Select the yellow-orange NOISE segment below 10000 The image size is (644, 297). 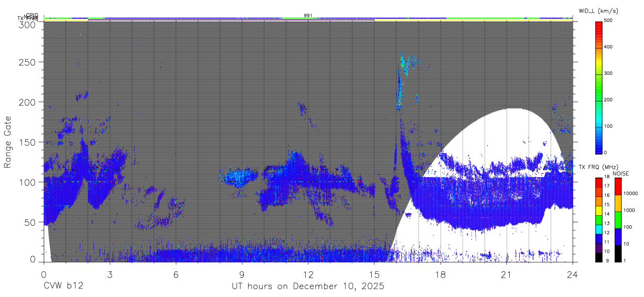tap(617, 203)
